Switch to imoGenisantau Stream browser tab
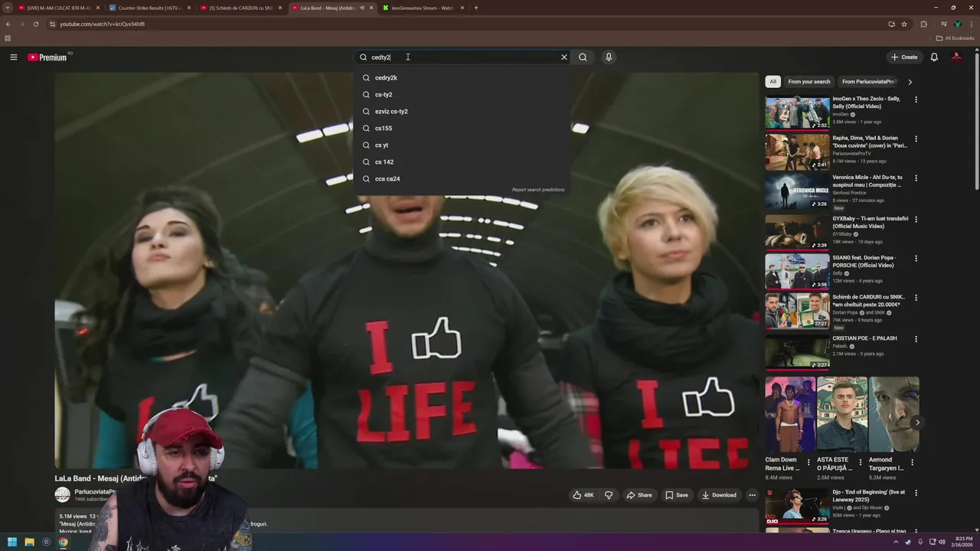This screenshot has height=551, width=980. click(423, 8)
